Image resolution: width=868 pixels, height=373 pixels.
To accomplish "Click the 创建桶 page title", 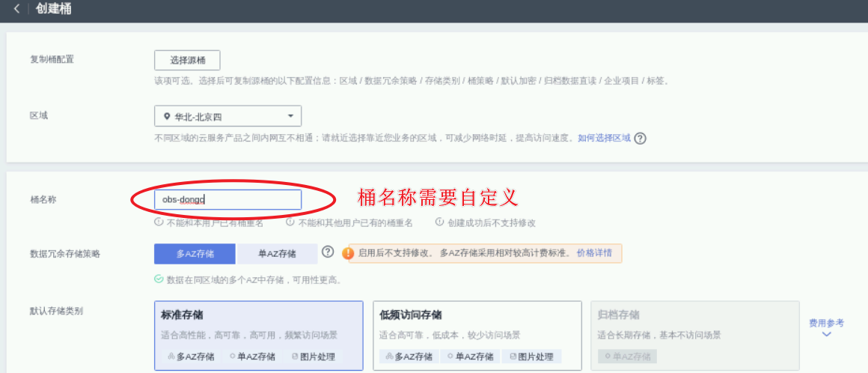I will coord(53,9).
